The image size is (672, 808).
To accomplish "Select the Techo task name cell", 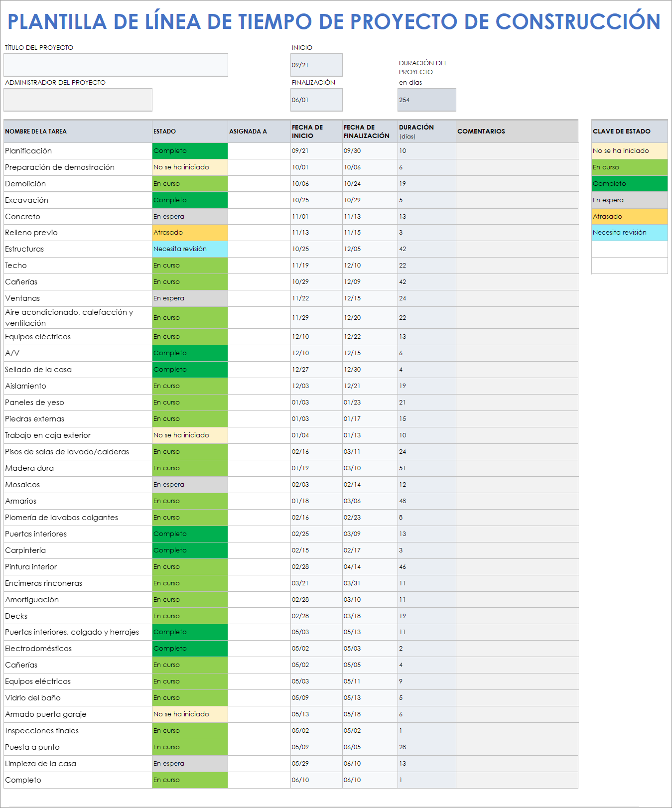I will 78,266.
